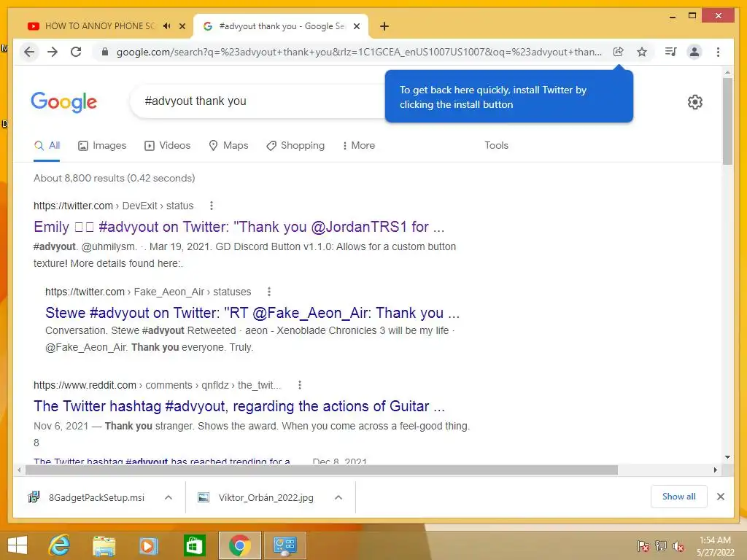Image resolution: width=747 pixels, height=560 pixels.
Task: Click the reddit.com › comments URL breadcrumb
Action: click(x=158, y=385)
